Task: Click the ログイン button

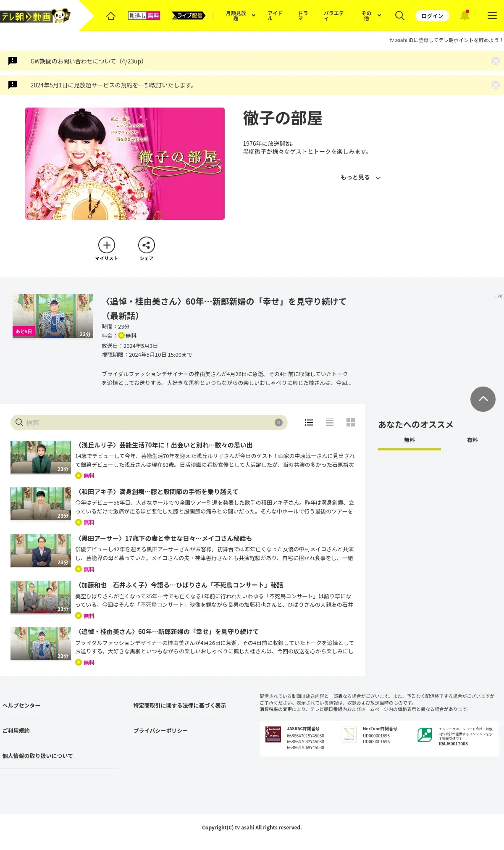Action: point(432,16)
